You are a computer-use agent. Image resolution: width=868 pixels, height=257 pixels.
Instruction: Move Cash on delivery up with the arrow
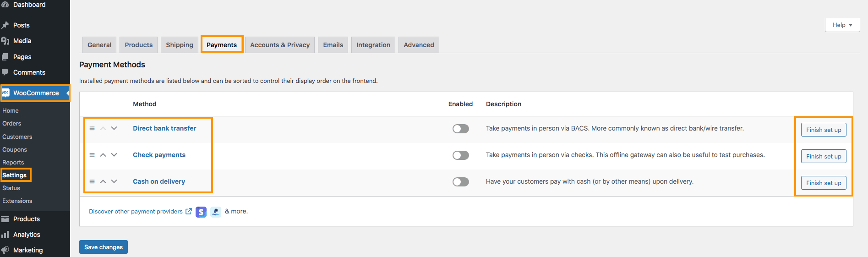[103, 181]
